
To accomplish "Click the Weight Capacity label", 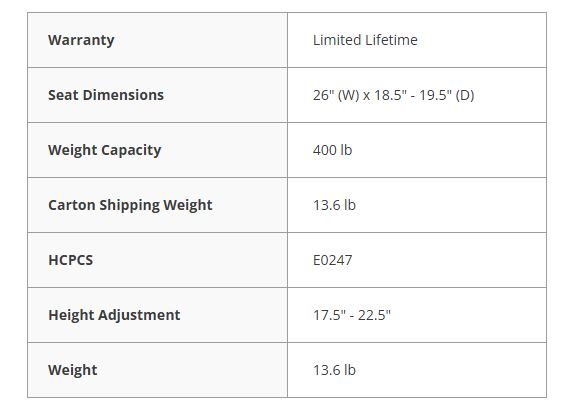I will (x=104, y=150).
